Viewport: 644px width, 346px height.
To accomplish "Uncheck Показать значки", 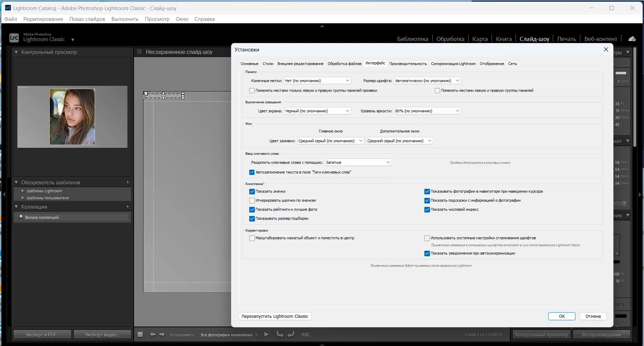I will coord(252,191).
